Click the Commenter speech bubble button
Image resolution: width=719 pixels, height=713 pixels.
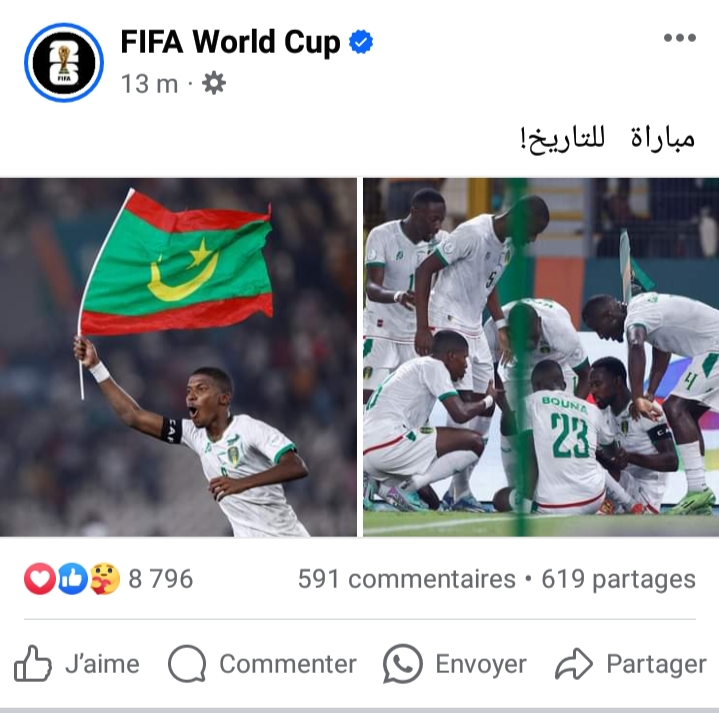(x=262, y=664)
